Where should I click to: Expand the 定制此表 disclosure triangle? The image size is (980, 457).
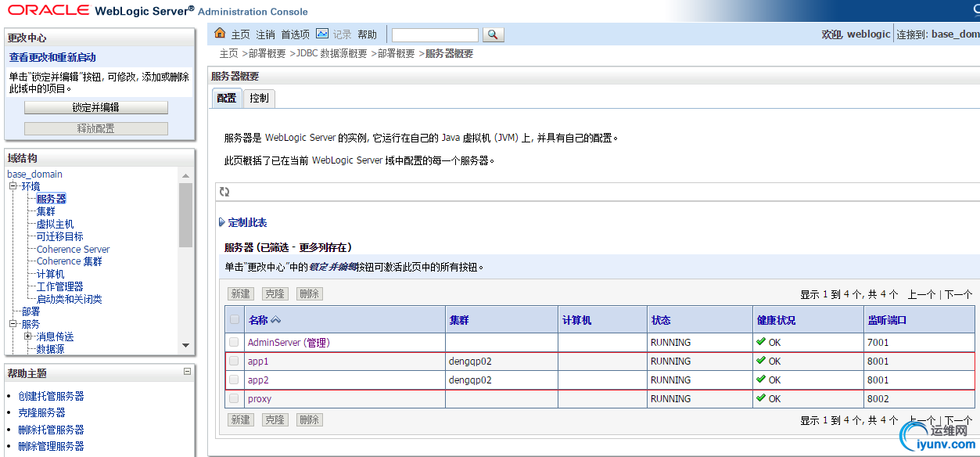pos(222,223)
